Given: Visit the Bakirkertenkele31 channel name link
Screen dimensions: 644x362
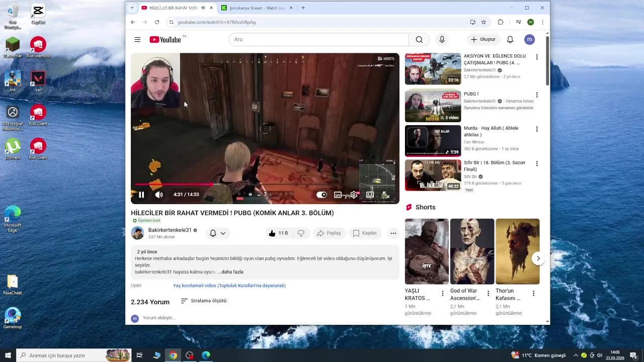Looking at the screenshot, I should (170, 230).
